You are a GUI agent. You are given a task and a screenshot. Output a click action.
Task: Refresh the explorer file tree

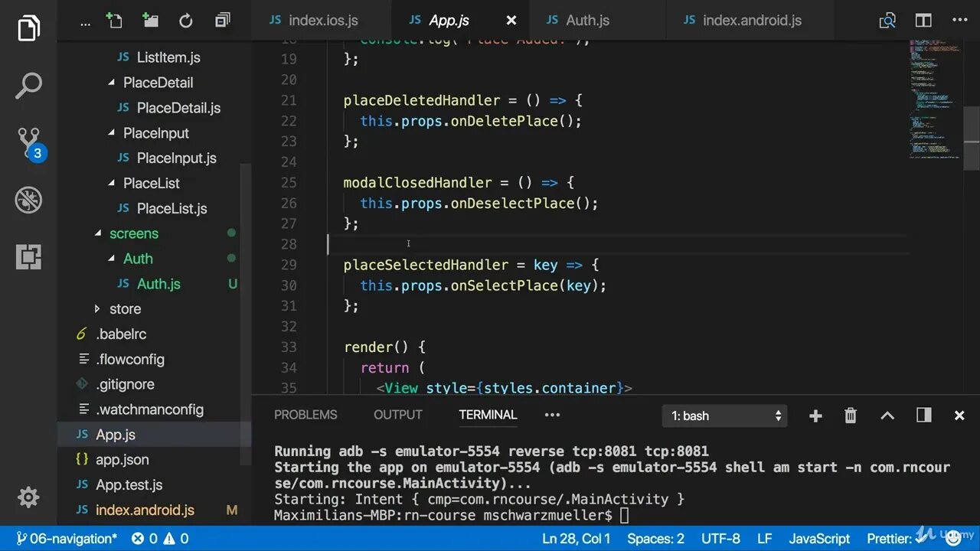[x=186, y=21]
